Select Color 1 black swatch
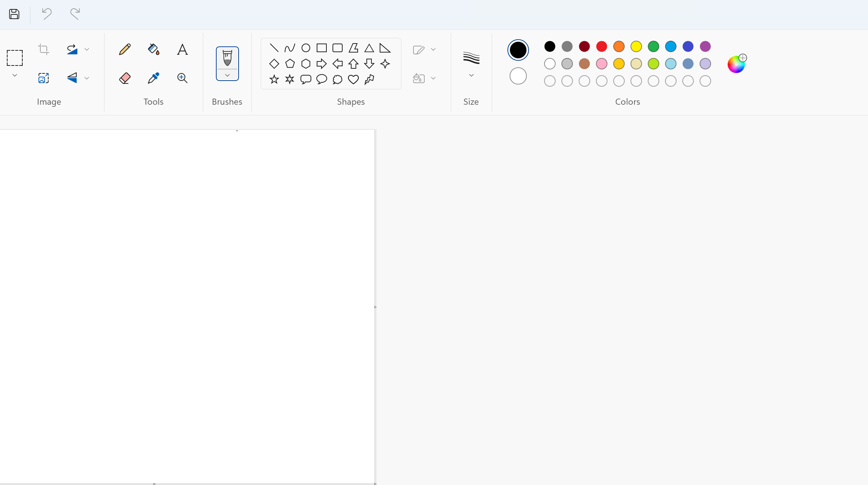Viewport: 868px width, 485px height. [518, 50]
